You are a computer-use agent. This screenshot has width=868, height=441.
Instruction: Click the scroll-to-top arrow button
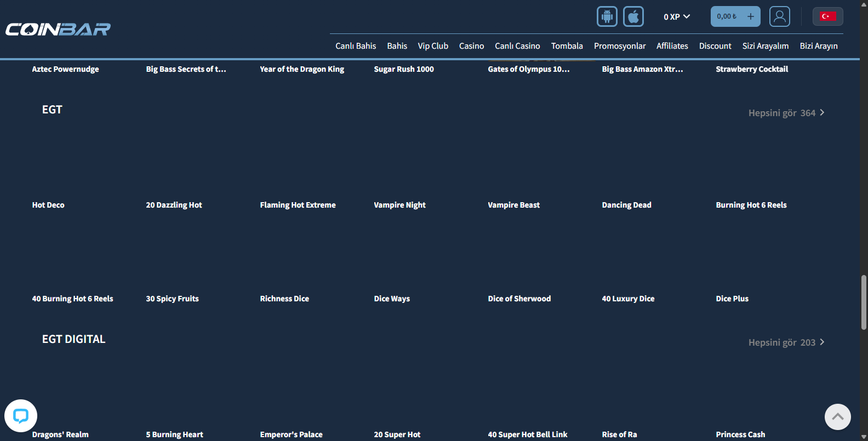click(838, 417)
